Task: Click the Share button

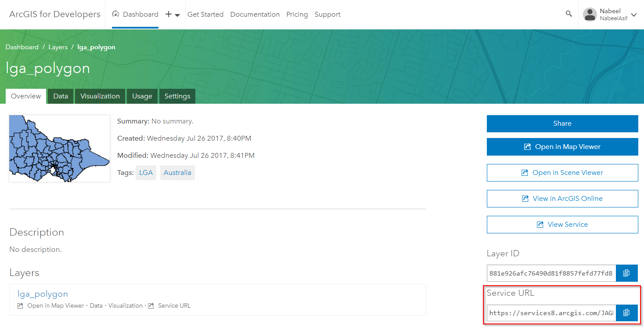Action: pos(562,124)
